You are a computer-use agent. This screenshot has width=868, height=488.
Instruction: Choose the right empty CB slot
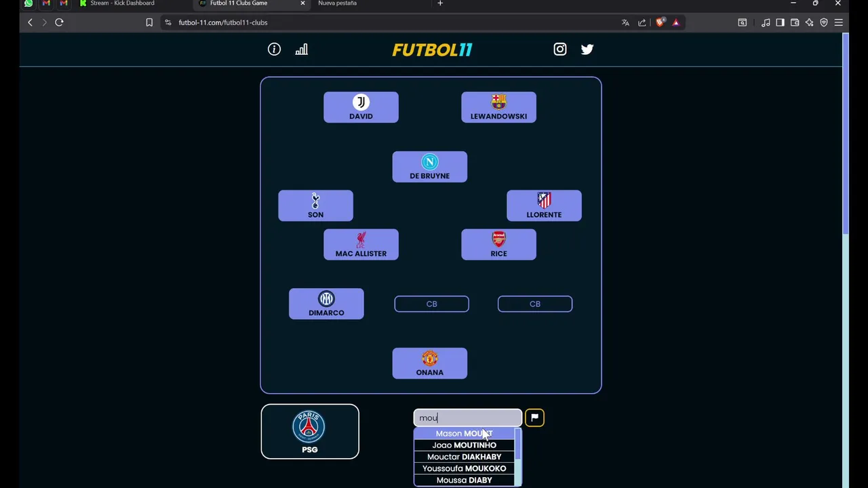535,304
